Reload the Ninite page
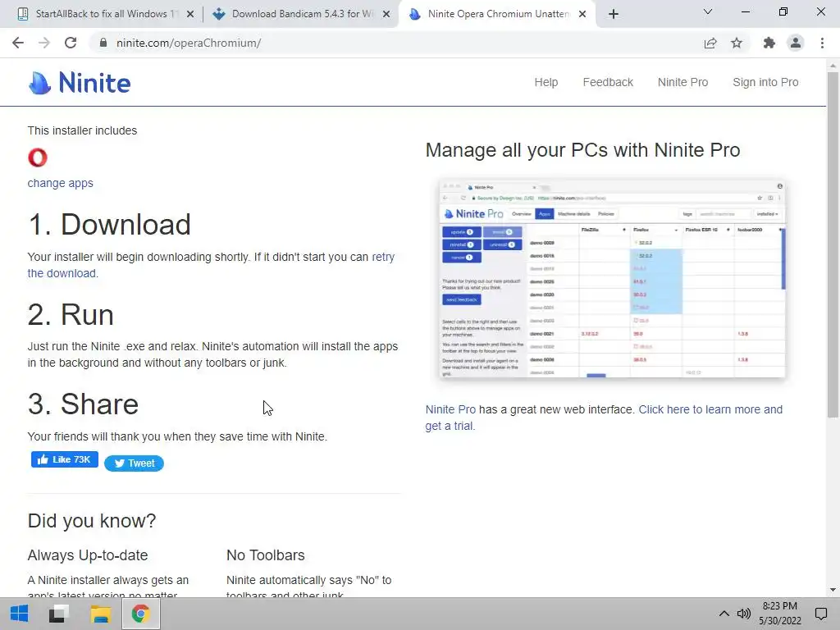This screenshot has height=630, width=840. [x=71, y=43]
